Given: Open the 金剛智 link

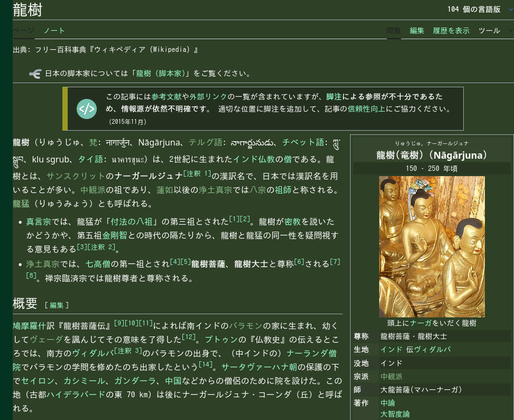Looking at the screenshot, I should point(114,235).
